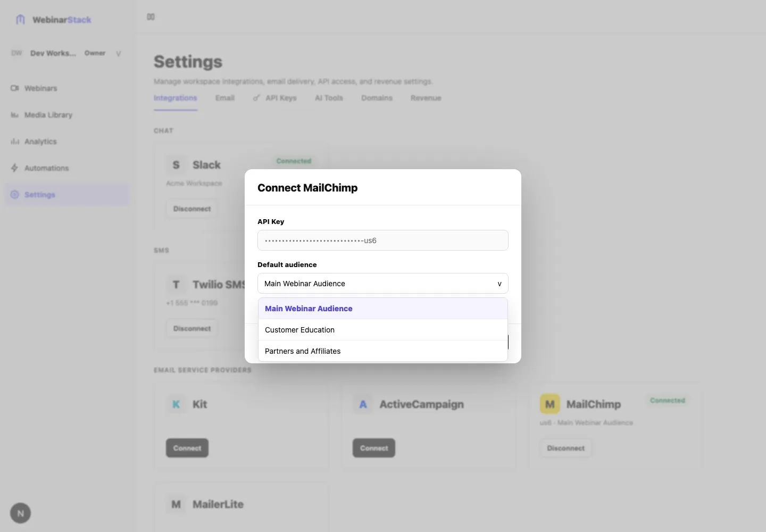The image size is (766, 532).
Task: Toggle the sidebar panel icon
Action: 151,17
